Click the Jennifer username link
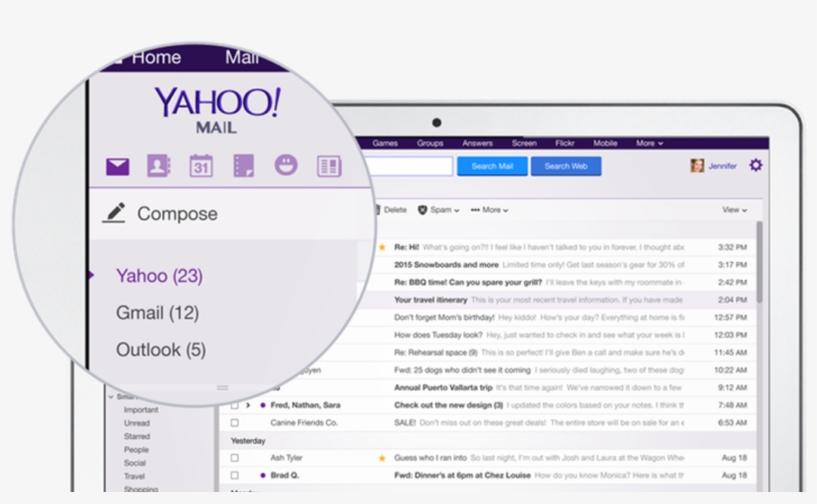Screen dimensions: 817x504 click(x=722, y=166)
